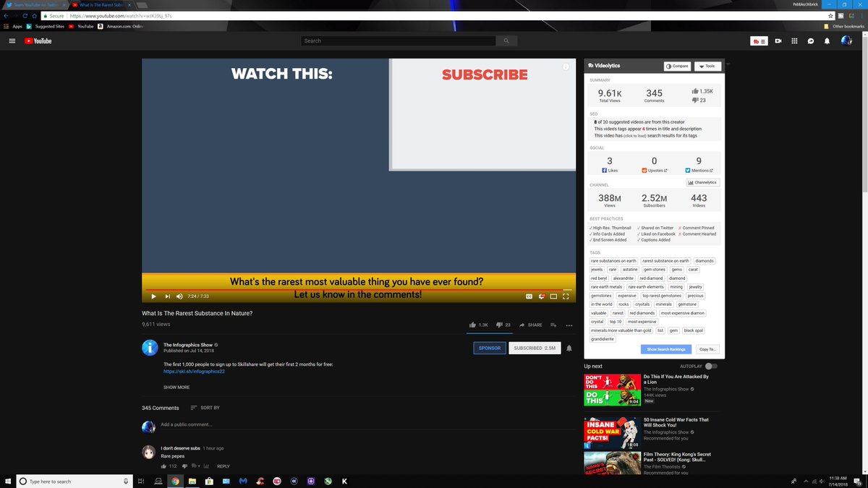Toggle the AUTOPLAY switch

[711, 367]
